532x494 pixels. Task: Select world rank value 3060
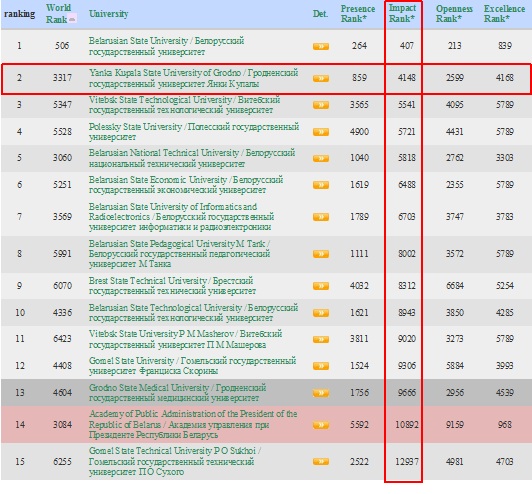(x=62, y=158)
